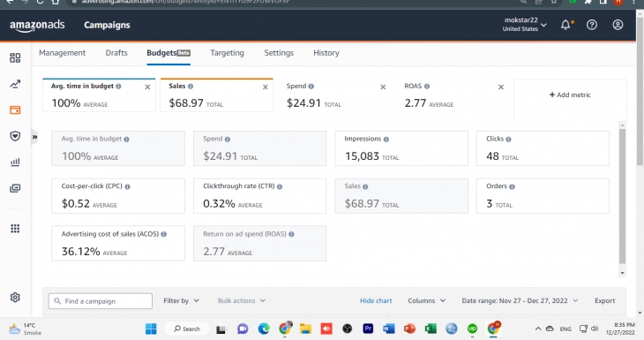This screenshot has height=340, width=644.
Task: Click the Campaigns header title
Action: [x=107, y=25]
